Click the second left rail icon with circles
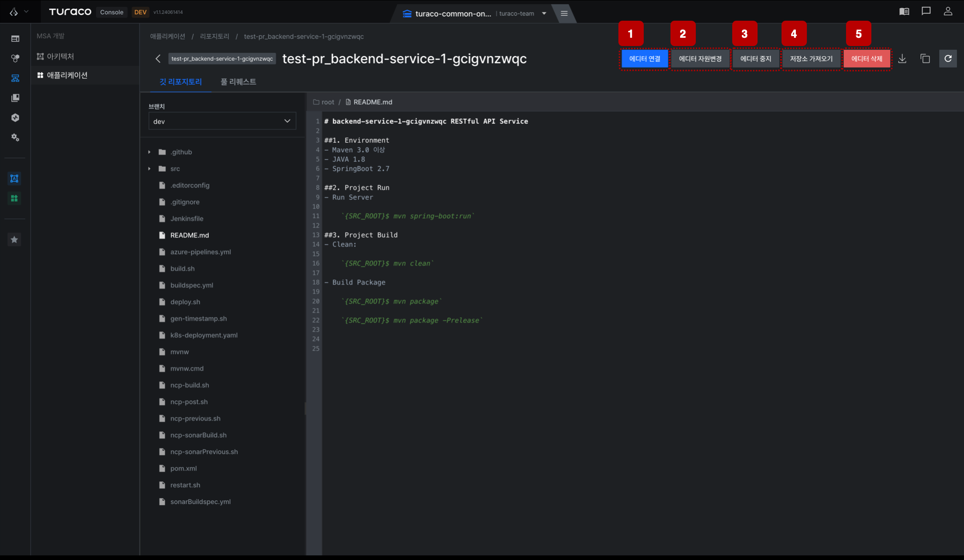Image resolution: width=964 pixels, height=560 pixels. (15, 58)
